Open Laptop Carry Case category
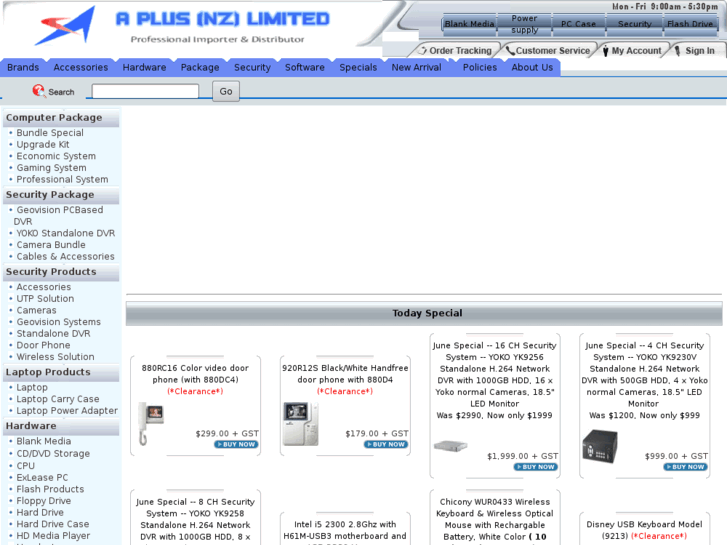727x545 pixels. tap(58, 399)
